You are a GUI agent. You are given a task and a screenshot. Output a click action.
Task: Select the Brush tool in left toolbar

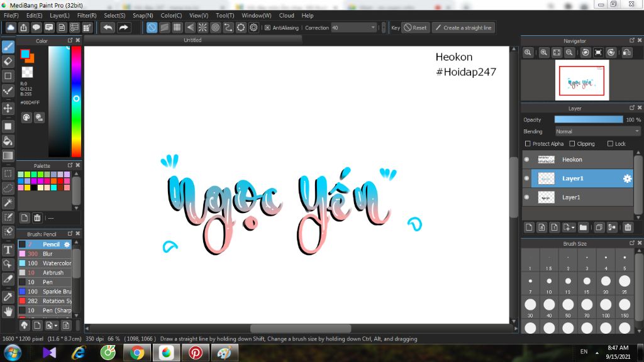point(8,47)
